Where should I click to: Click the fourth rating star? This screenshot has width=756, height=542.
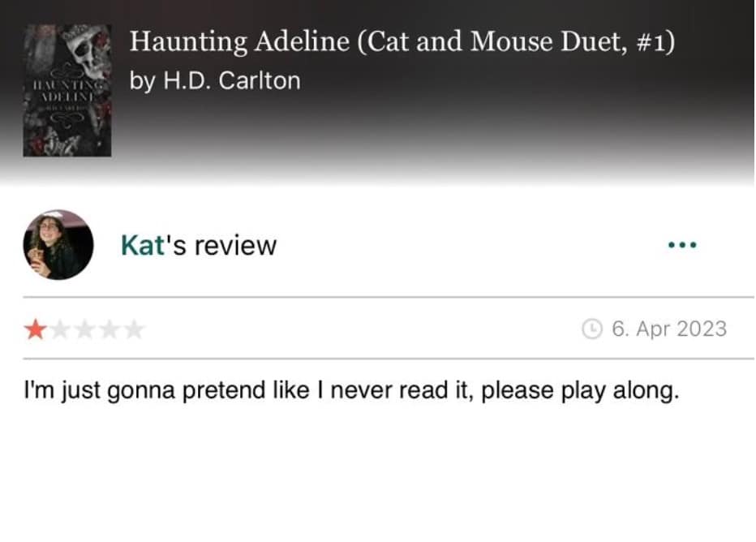click(110, 329)
